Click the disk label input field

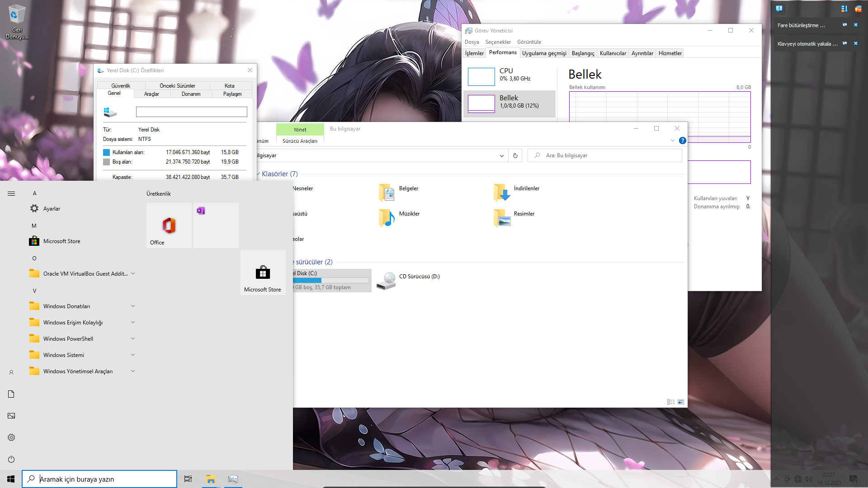click(192, 112)
